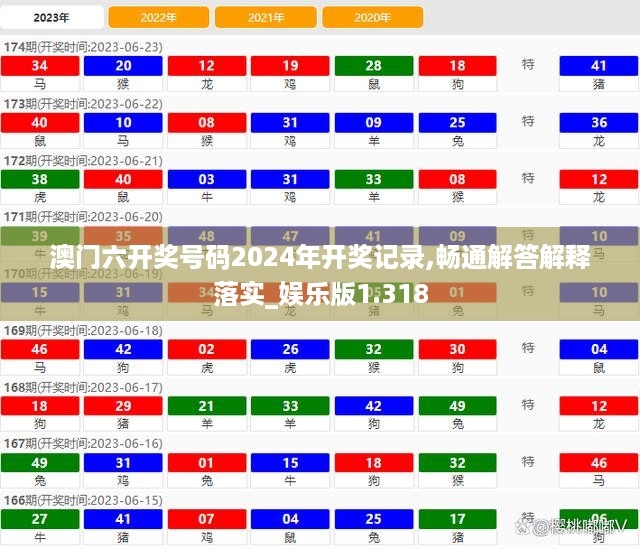
Task: Click red number 46 in period 169
Action: (40, 350)
